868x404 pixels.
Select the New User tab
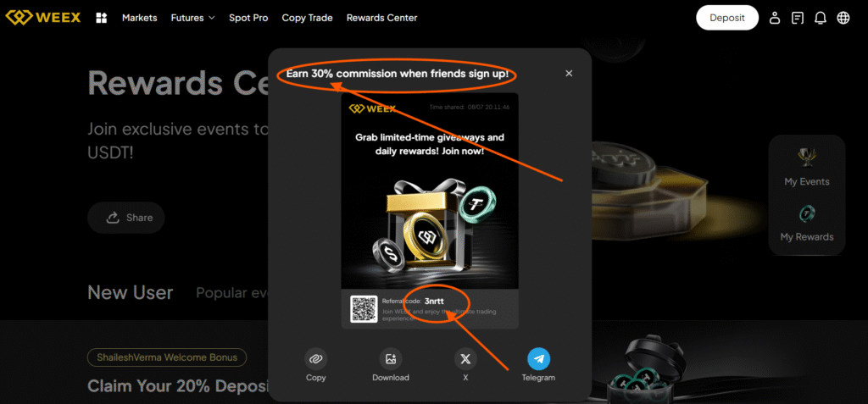[130, 292]
